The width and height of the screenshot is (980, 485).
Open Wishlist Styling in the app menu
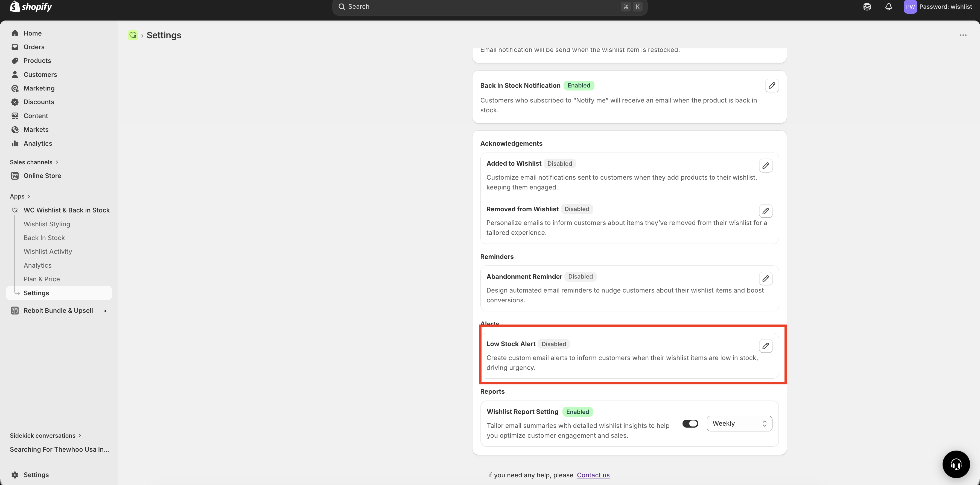tap(47, 224)
